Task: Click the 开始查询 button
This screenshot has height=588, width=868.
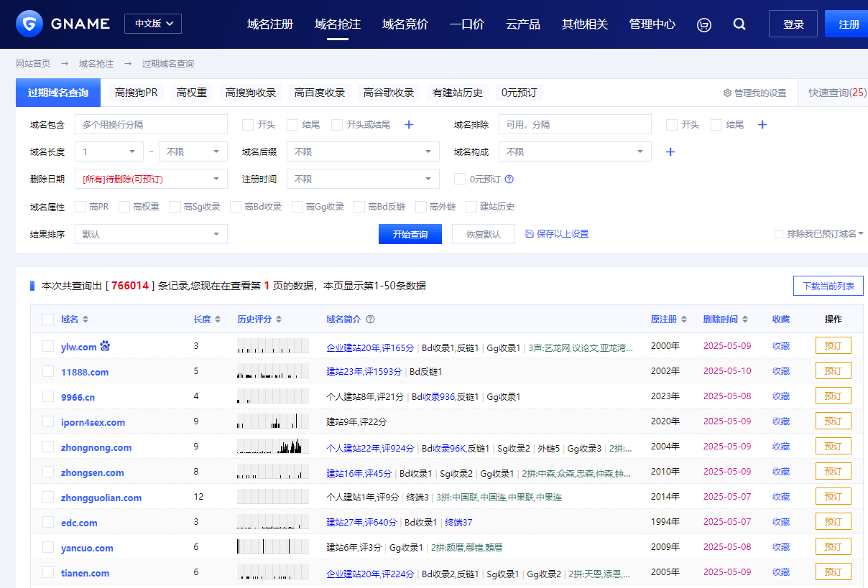Action: [x=410, y=234]
